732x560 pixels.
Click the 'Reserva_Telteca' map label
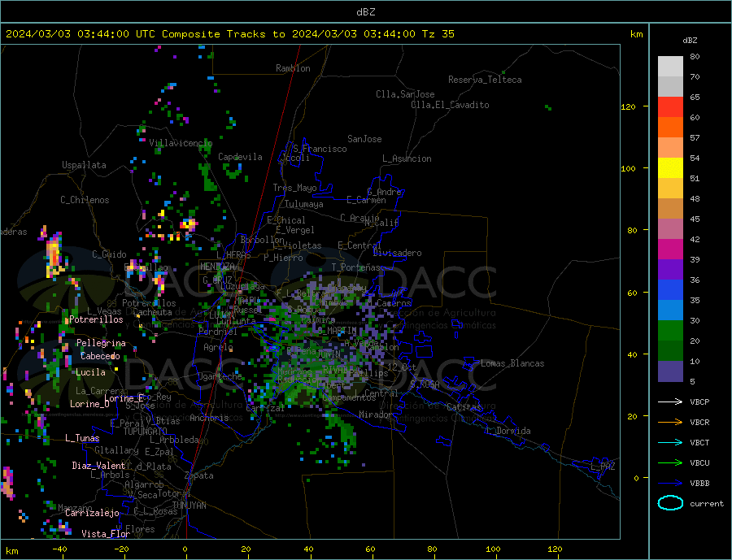point(485,80)
